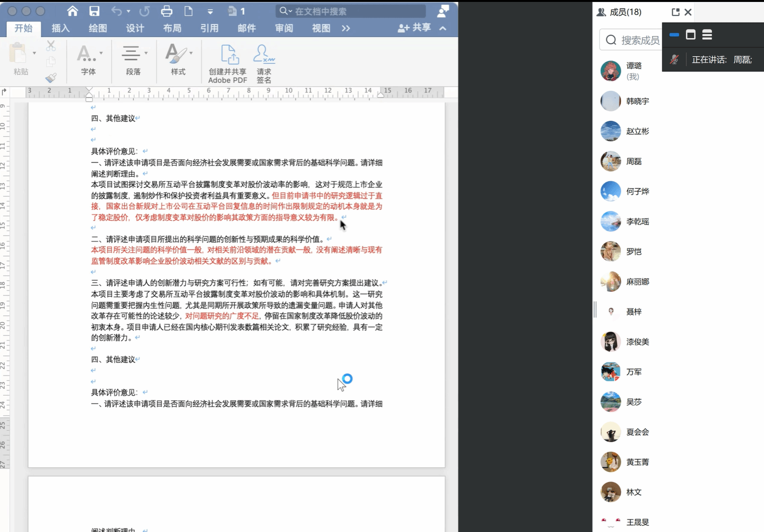
Task: Toggle the muted microphone icon
Action: point(675,60)
